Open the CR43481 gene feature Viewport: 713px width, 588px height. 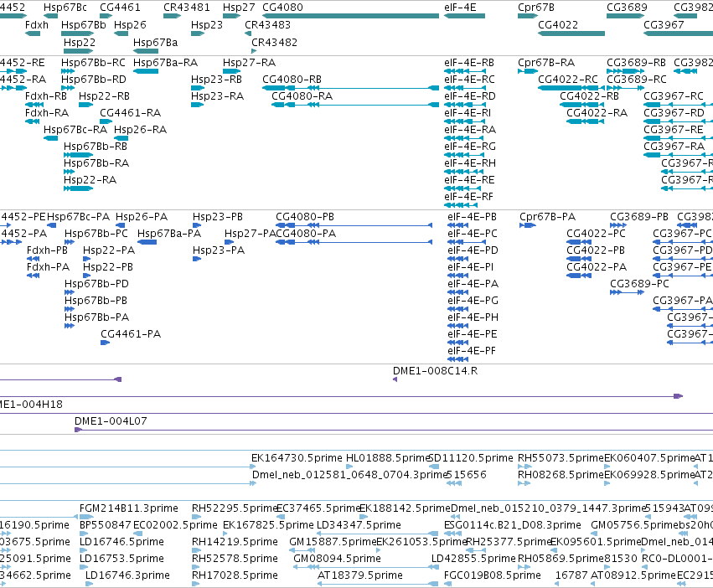click(172, 16)
